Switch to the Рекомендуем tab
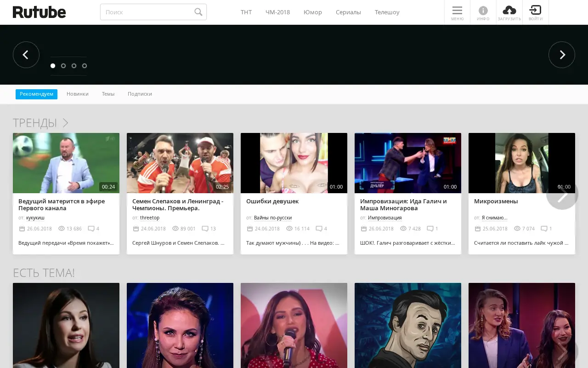 click(36, 94)
